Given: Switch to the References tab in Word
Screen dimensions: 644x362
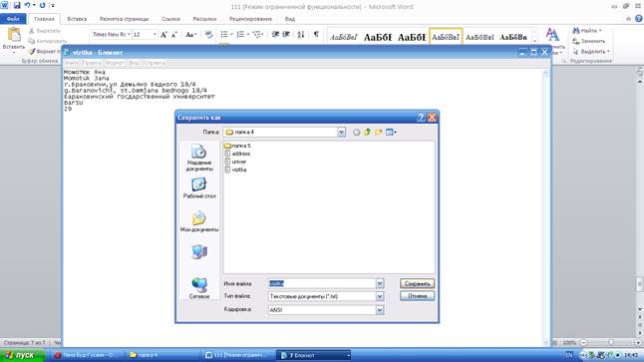Looking at the screenshot, I should [170, 19].
